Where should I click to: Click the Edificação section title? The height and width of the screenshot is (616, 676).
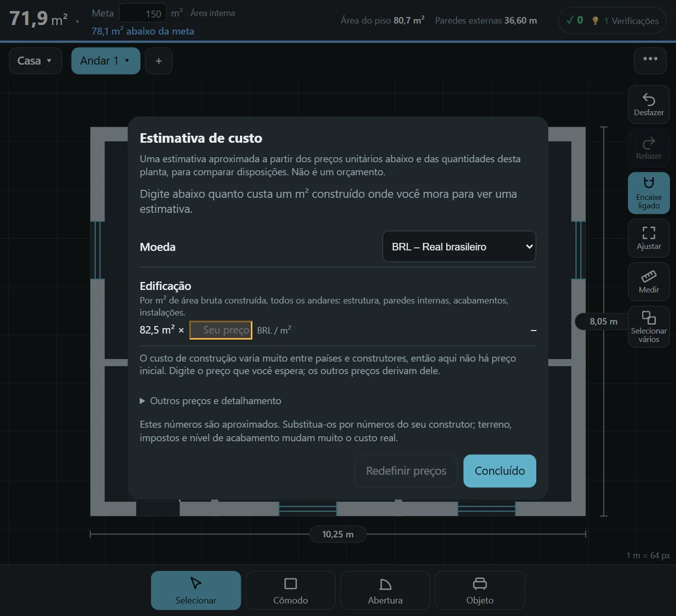tap(165, 286)
